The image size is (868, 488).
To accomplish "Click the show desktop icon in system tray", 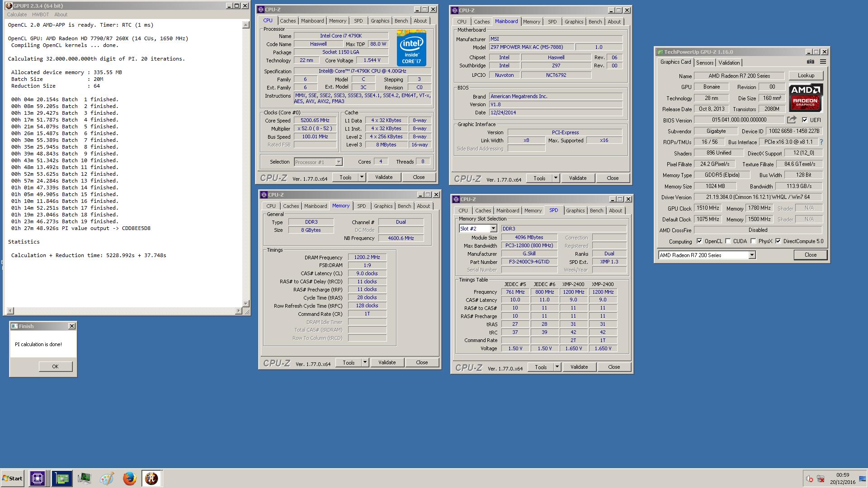I will (x=862, y=479).
